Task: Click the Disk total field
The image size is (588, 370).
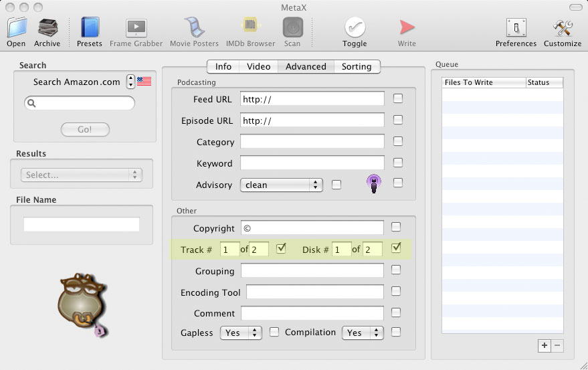Action: tap(373, 249)
